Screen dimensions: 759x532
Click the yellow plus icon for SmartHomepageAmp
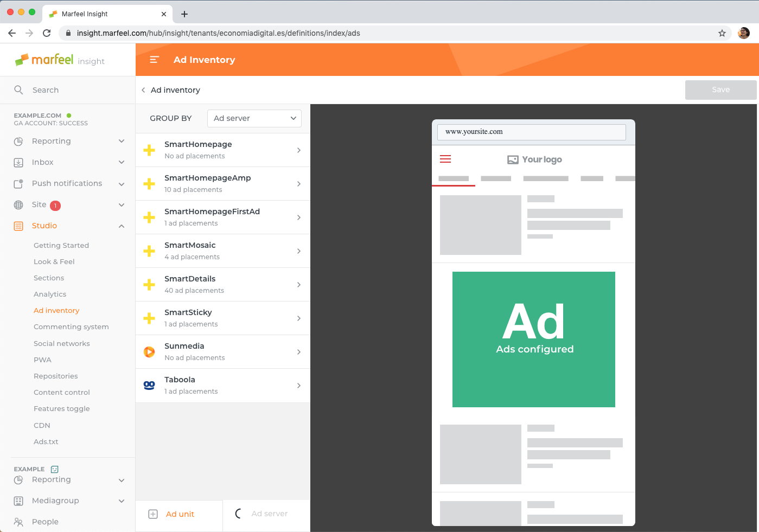click(149, 184)
